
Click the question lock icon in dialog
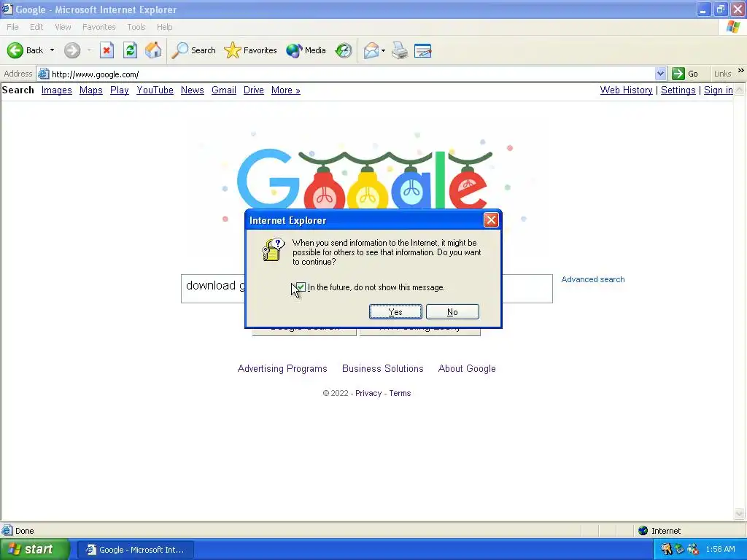tap(274, 249)
